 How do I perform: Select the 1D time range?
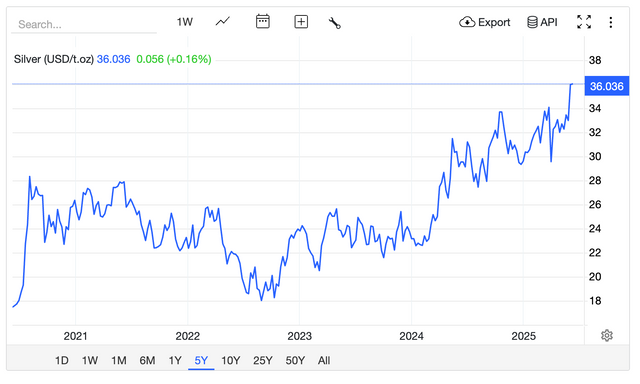pyautogui.click(x=62, y=360)
